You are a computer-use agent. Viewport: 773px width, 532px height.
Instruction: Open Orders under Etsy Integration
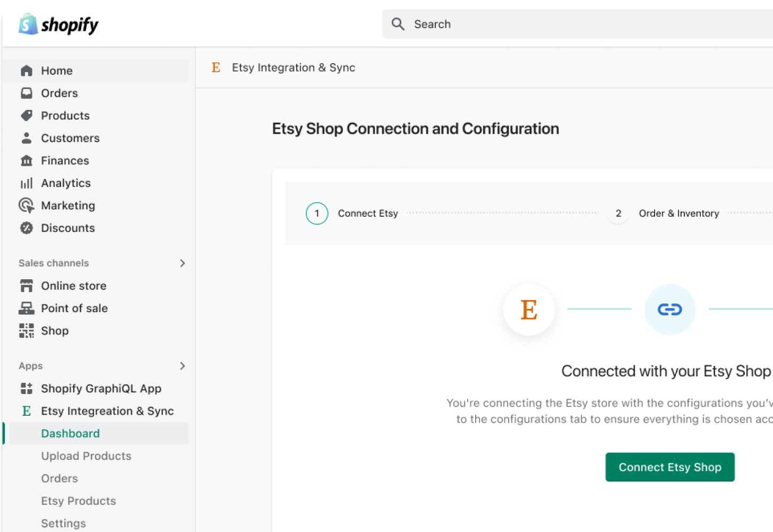(x=59, y=478)
